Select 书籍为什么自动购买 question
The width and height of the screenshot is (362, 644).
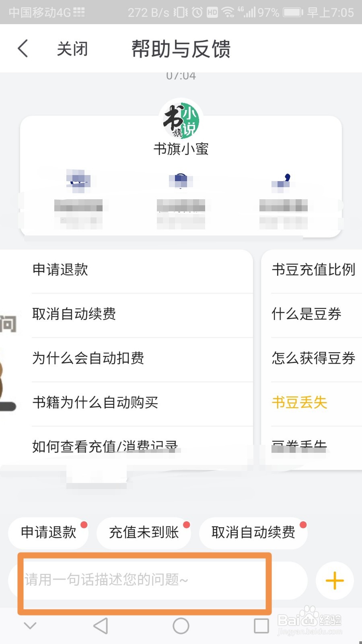(x=95, y=402)
